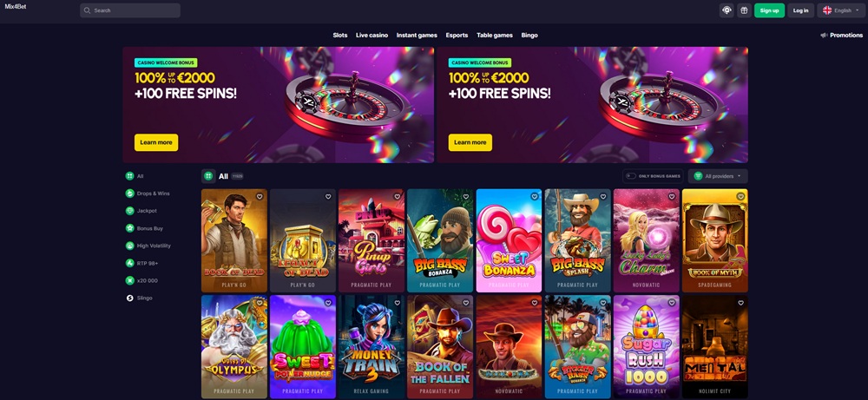Image resolution: width=868 pixels, height=400 pixels.
Task: Click the green Sign up button
Action: (769, 10)
